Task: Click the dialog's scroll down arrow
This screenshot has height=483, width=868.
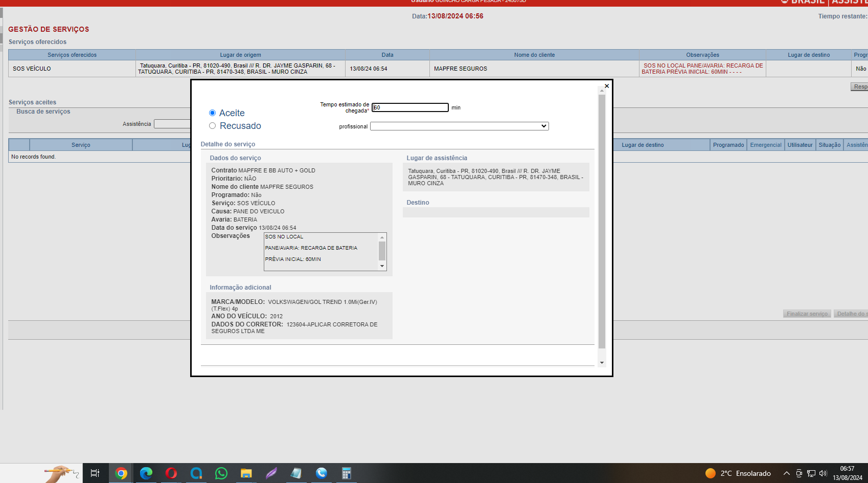Action: (x=602, y=363)
